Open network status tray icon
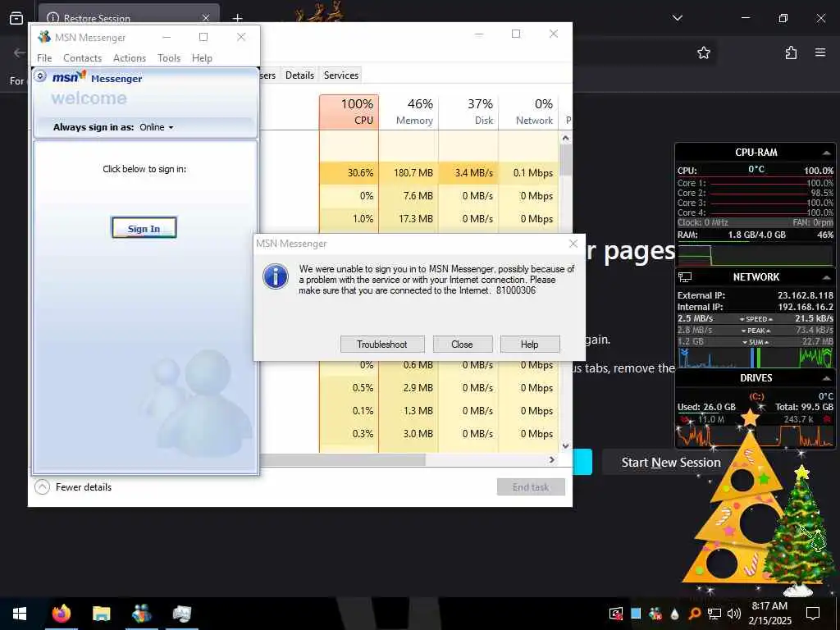 [714, 614]
